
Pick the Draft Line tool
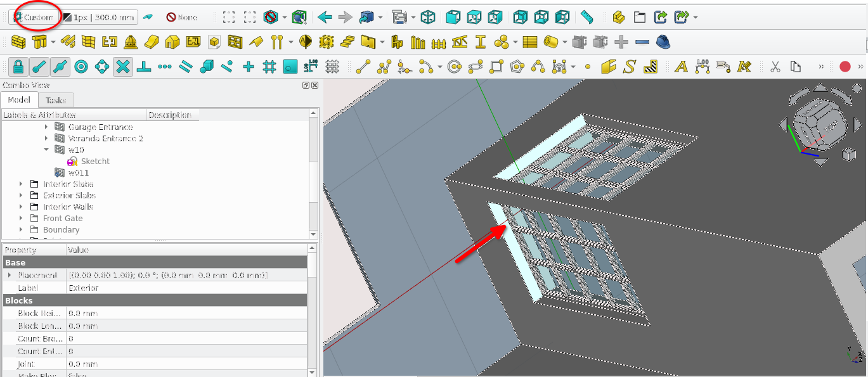[363, 67]
